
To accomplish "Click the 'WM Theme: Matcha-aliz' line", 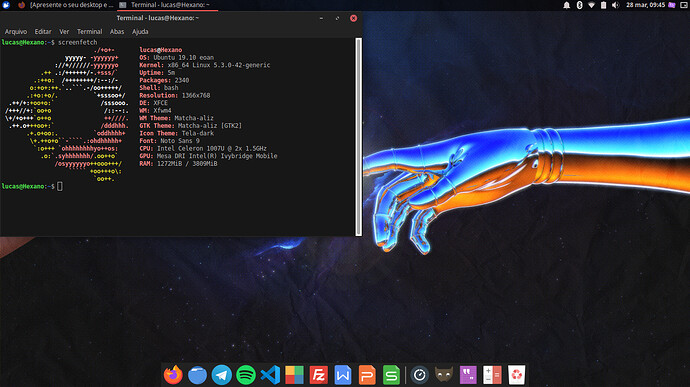I will (176, 118).
